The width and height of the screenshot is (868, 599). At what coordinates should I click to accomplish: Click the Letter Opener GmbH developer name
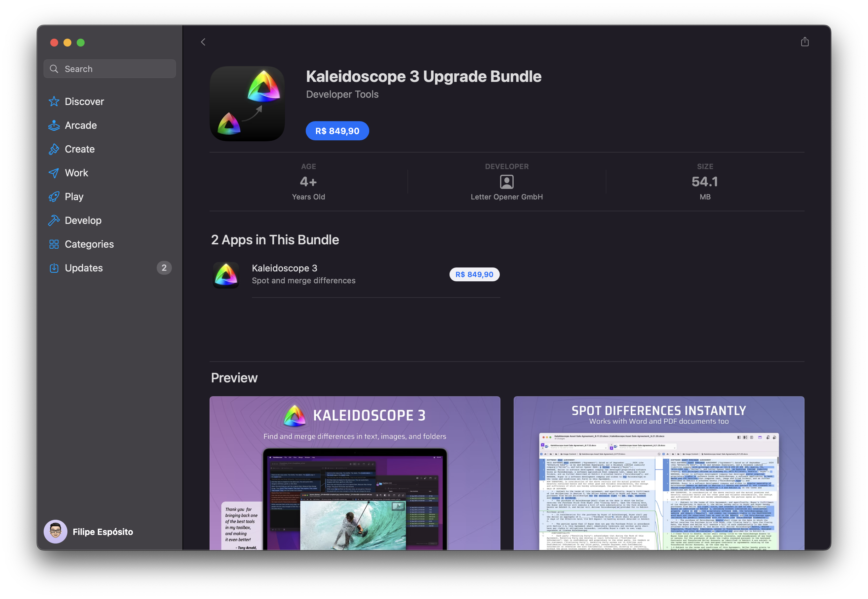click(x=506, y=196)
